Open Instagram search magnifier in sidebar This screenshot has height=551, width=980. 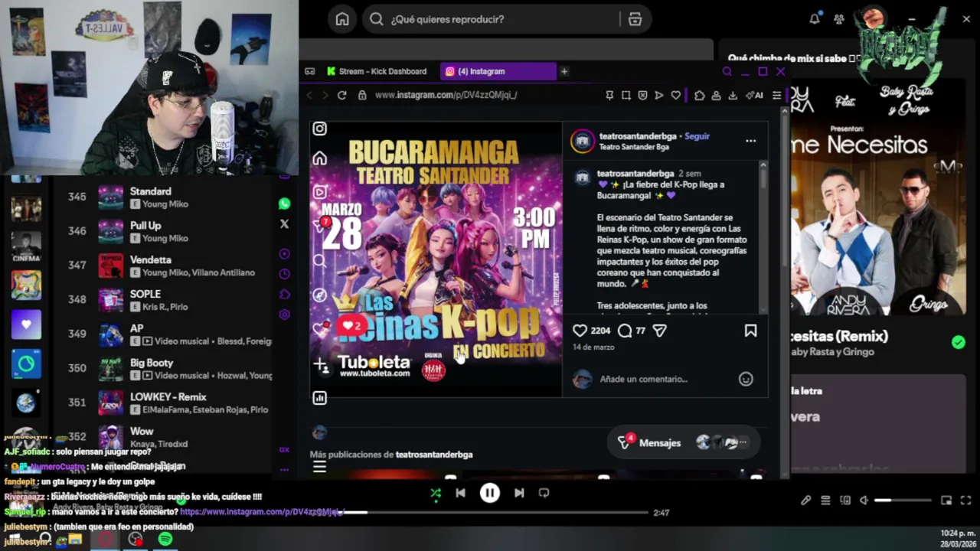(319, 261)
